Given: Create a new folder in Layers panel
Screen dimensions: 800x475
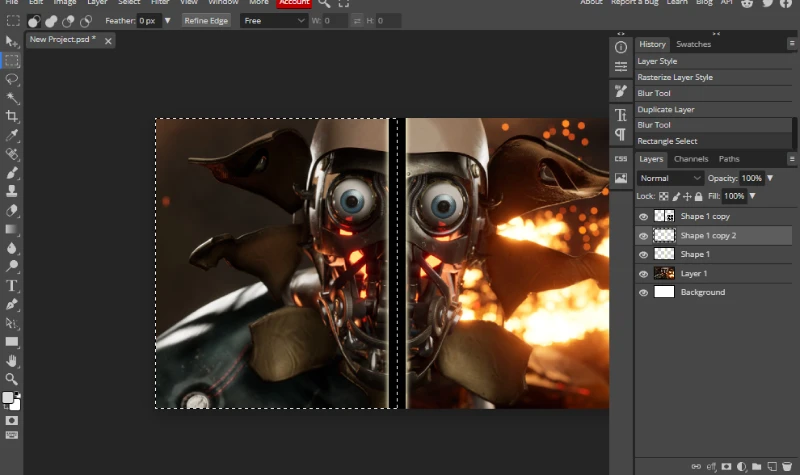Looking at the screenshot, I should (x=757, y=466).
